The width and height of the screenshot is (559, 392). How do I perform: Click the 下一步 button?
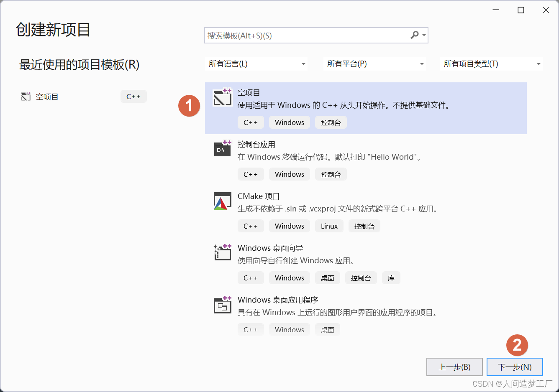pyautogui.click(x=515, y=367)
